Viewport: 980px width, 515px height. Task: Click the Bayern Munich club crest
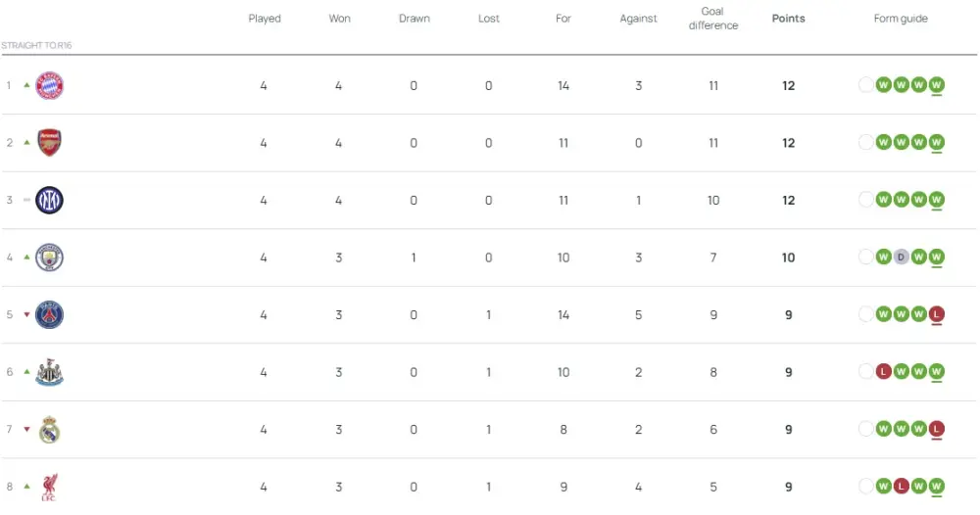49,86
